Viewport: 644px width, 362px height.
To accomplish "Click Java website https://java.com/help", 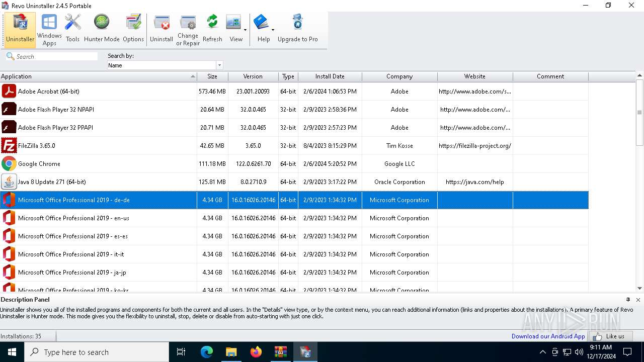I will (x=475, y=182).
